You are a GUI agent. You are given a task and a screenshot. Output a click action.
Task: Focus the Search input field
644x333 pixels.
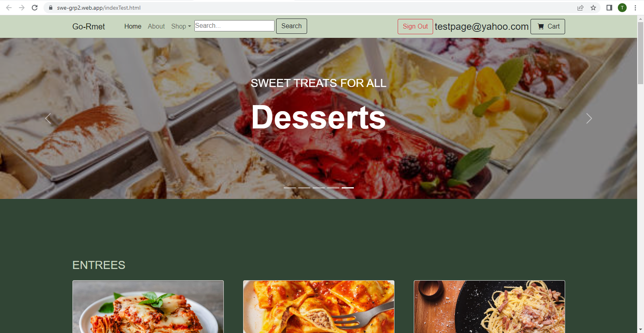coord(234,26)
